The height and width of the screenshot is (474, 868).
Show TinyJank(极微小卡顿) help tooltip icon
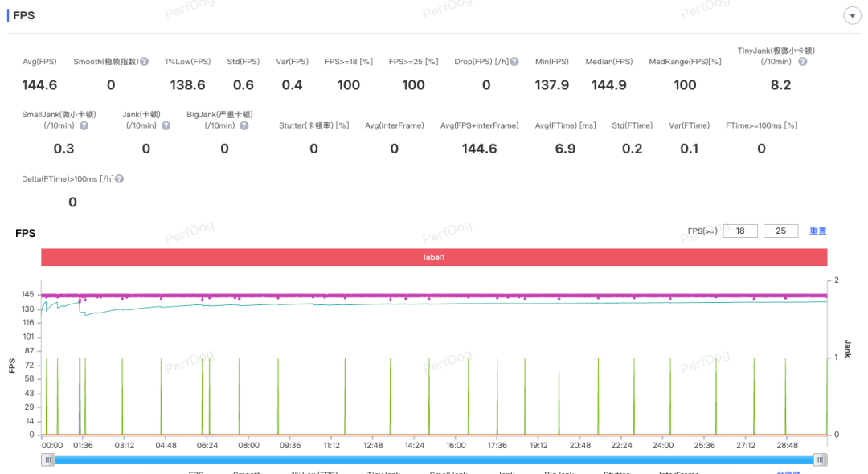point(802,62)
